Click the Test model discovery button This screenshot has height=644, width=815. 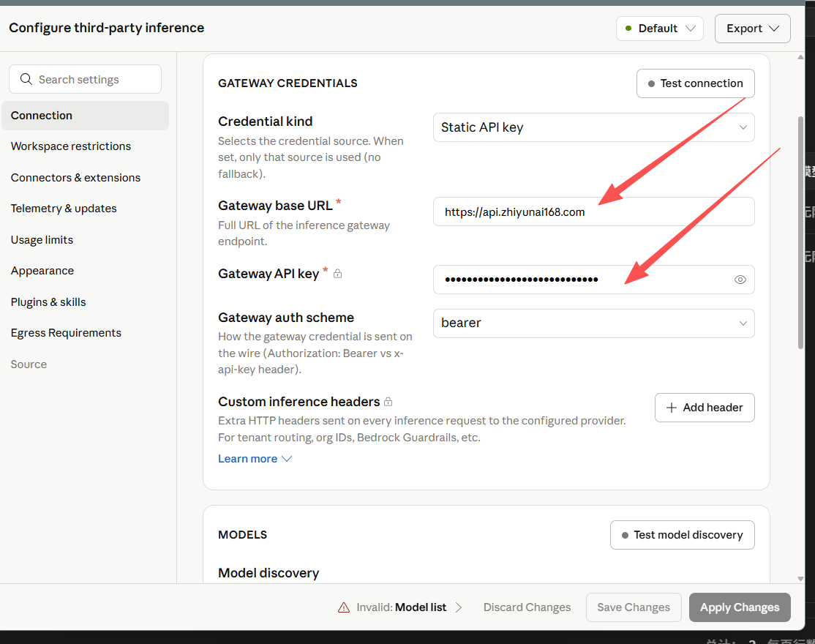tap(682, 535)
